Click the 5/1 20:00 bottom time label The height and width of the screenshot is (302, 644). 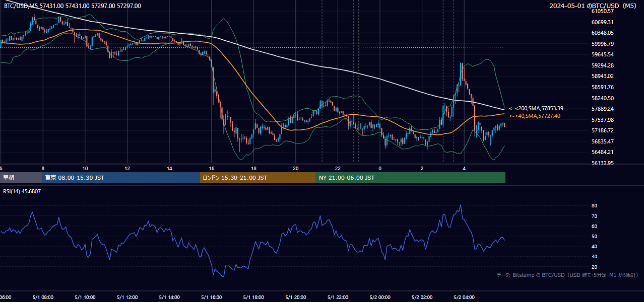[296, 297]
